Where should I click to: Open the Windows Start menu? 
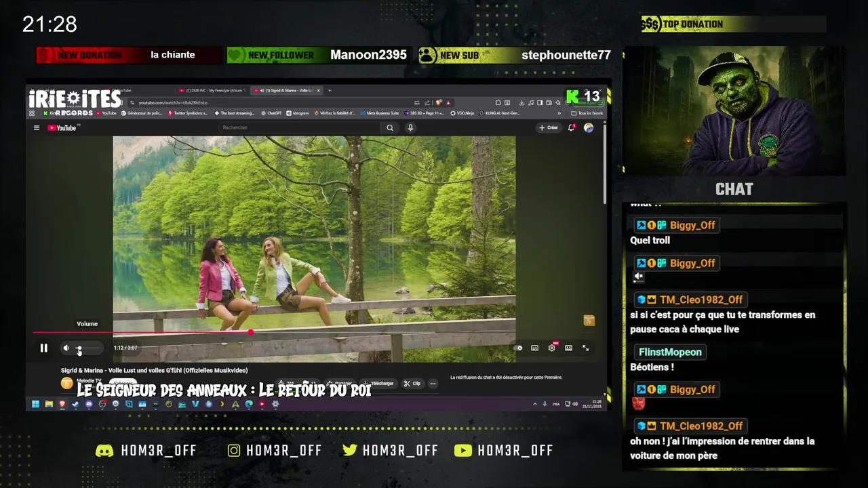pos(35,404)
